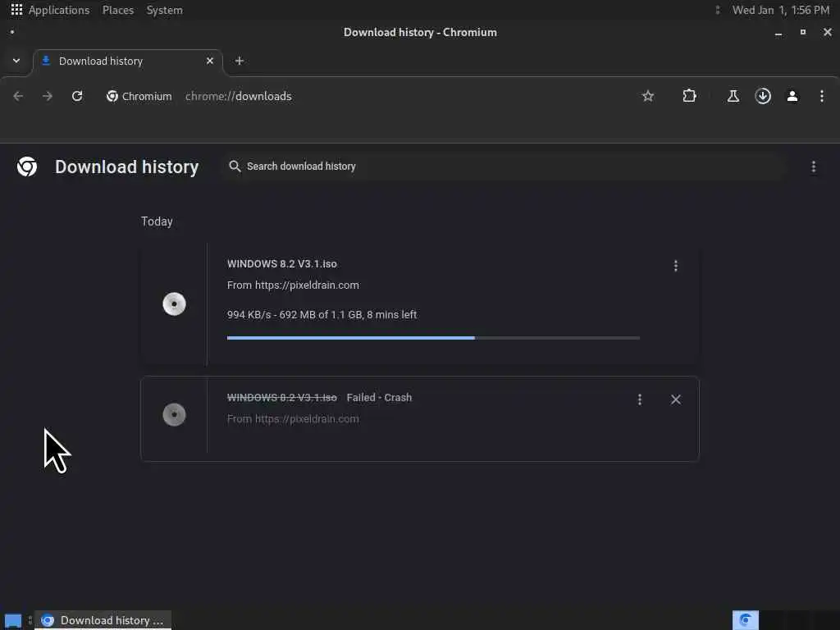Open the profile avatar menu
The image size is (840, 630).
click(x=792, y=97)
